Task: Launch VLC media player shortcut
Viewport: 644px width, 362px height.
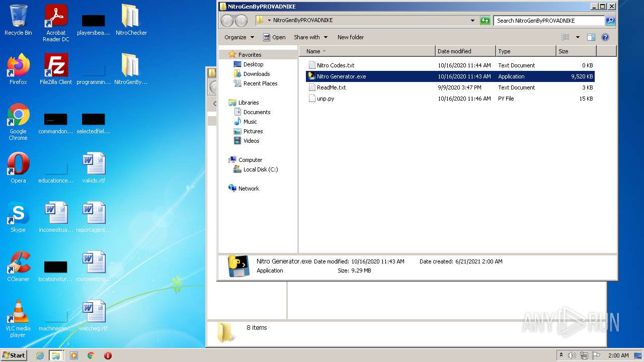Action: [x=18, y=319]
